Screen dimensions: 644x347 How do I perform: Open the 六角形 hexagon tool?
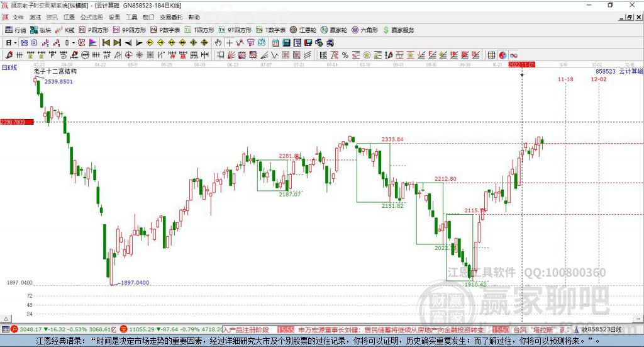(x=365, y=30)
